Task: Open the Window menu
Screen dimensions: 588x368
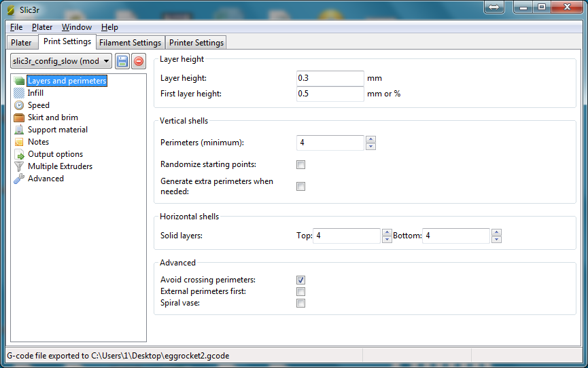Action: click(x=77, y=27)
